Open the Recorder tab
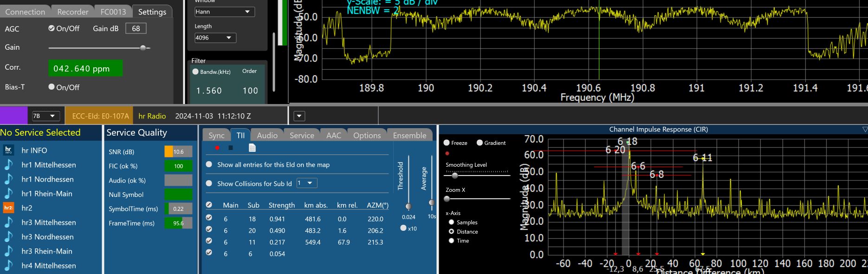This screenshot has height=274, width=868. point(72,12)
